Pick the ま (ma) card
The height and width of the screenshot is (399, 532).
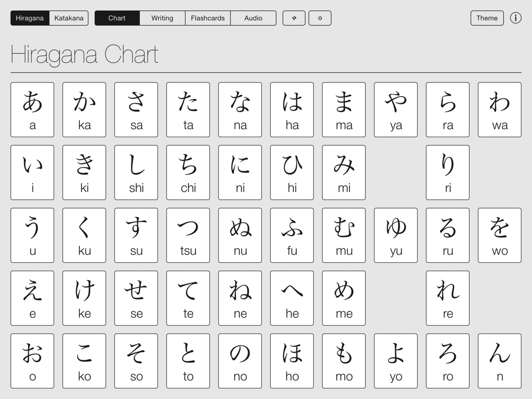[x=344, y=110]
